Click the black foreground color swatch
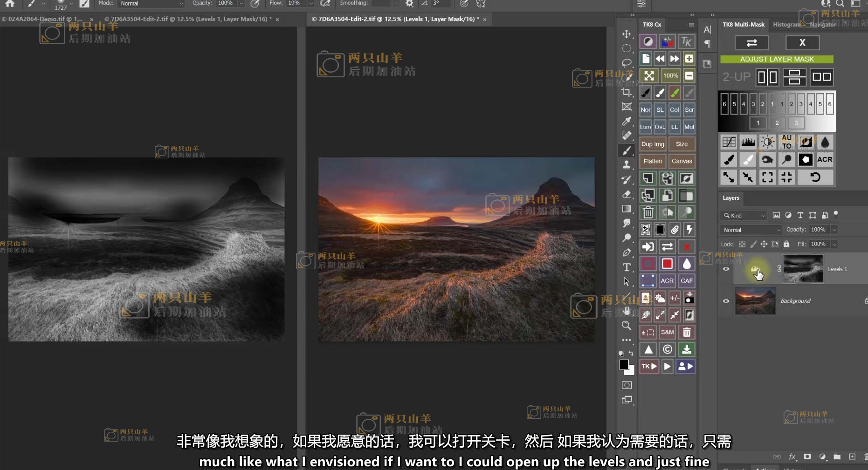Image resolution: width=868 pixels, height=470 pixels. click(x=624, y=365)
